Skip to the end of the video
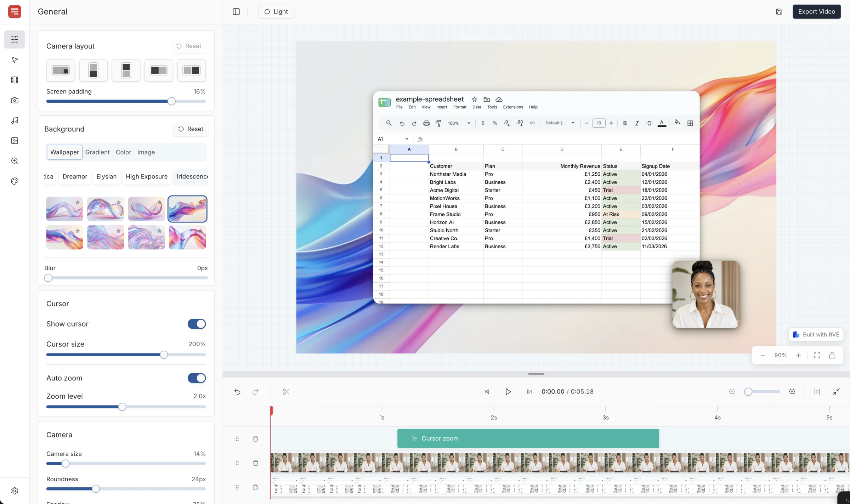850x504 pixels. [529, 391]
